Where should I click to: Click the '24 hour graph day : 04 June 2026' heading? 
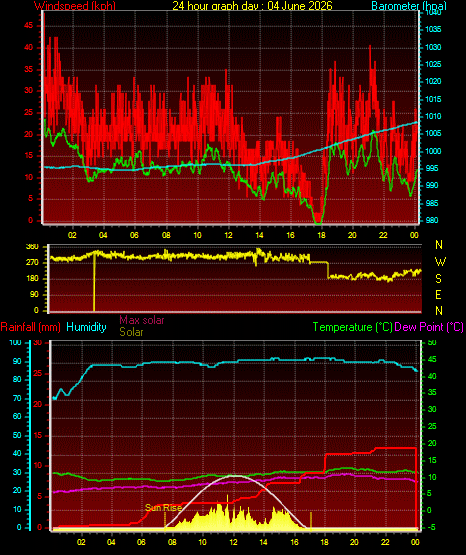coord(252,5)
